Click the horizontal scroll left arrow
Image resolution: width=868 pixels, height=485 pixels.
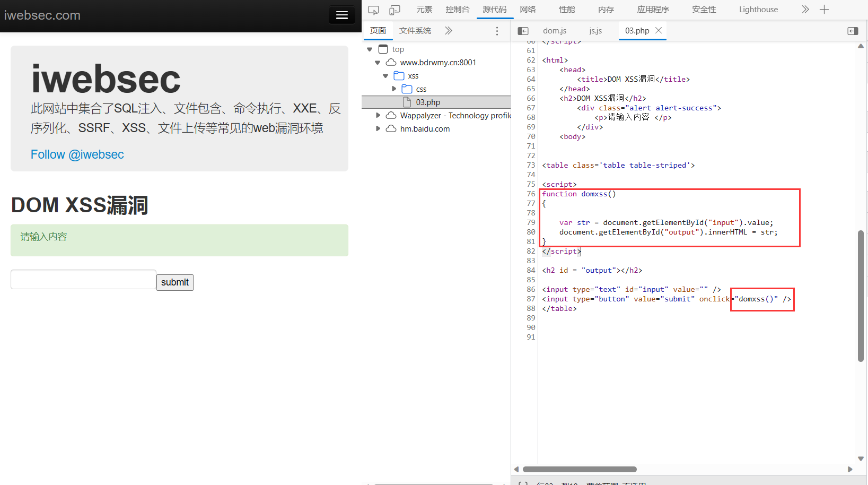(x=516, y=469)
